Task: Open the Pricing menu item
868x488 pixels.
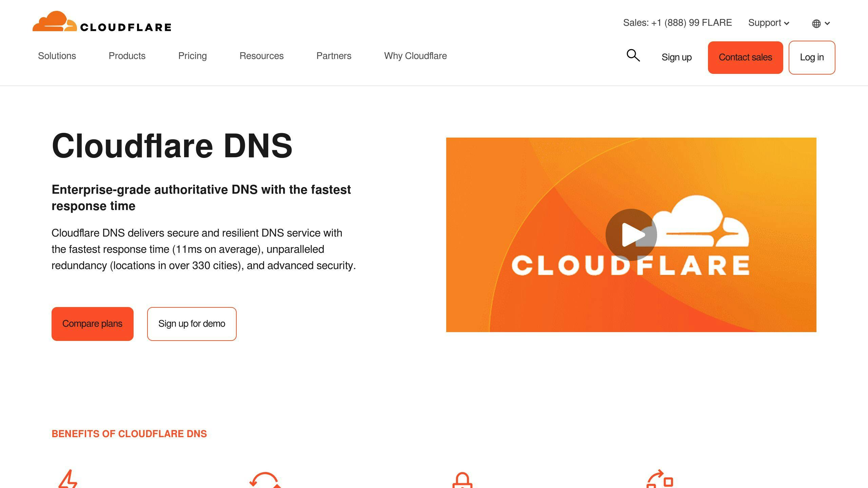Action: (193, 56)
